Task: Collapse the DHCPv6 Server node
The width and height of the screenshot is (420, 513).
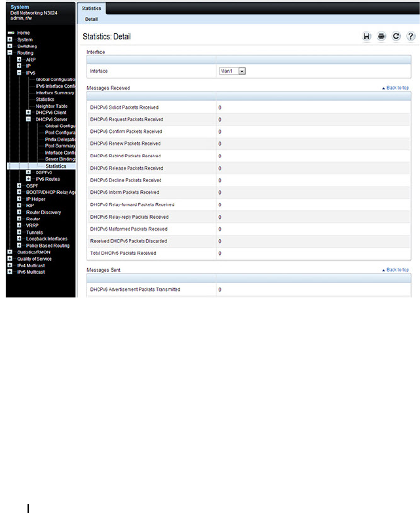Action: click(x=28, y=119)
